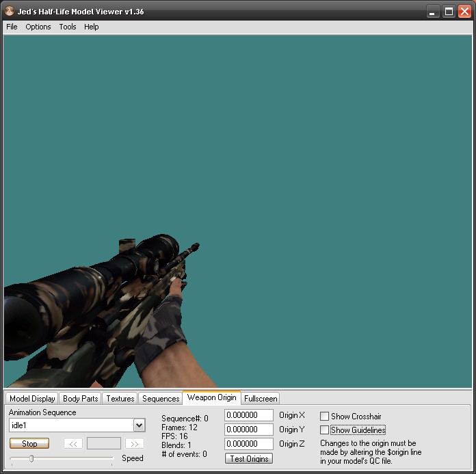Click the Test Origins button
This screenshot has width=476, height=474.
[x=249, y=458]
